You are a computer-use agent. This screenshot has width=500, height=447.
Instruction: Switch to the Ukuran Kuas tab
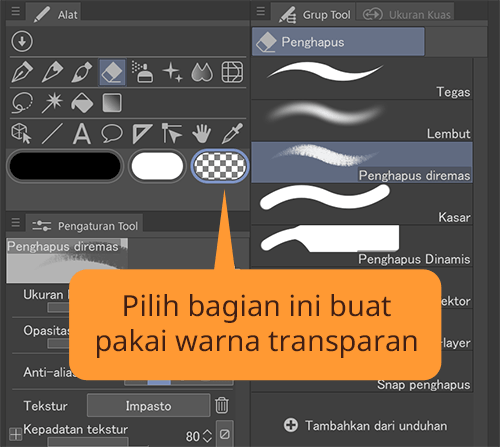click(406, 14)
